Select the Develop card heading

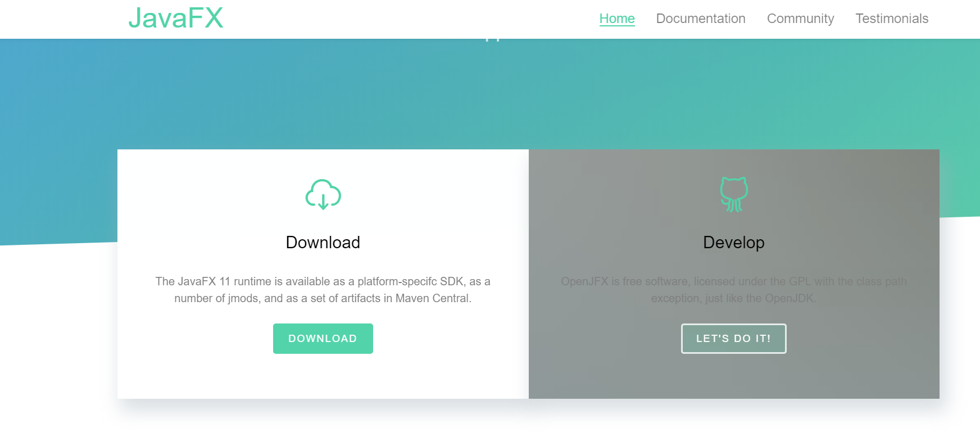(734, 243)
